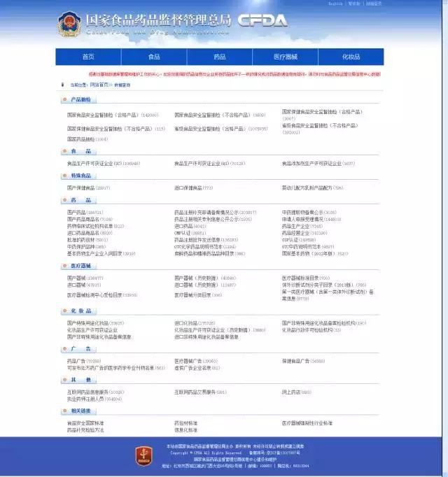The image size is (448, 477).
Task: Open the 进口药品 link
Action: click(x=190, y=227)
